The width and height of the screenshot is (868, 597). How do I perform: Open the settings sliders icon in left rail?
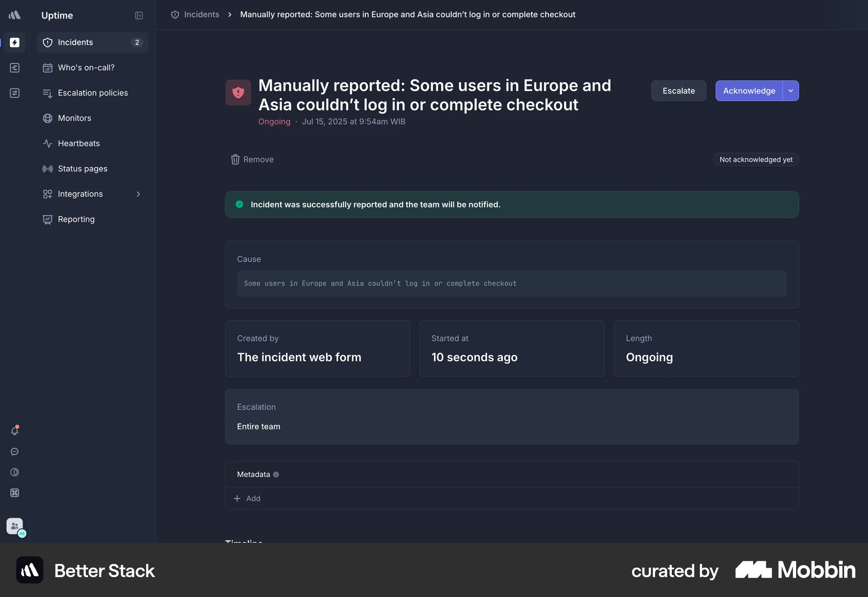point(15,93)
